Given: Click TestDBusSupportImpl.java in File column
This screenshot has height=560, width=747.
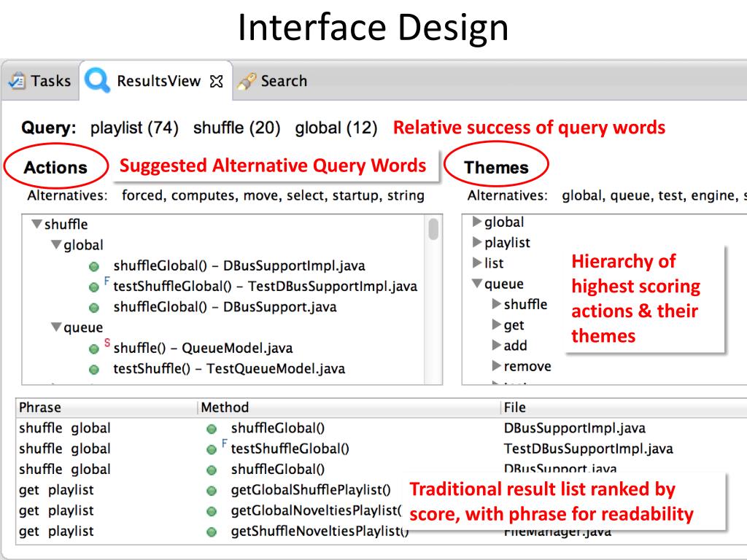Looking at the screenshot, I should [x=589, y=448].
